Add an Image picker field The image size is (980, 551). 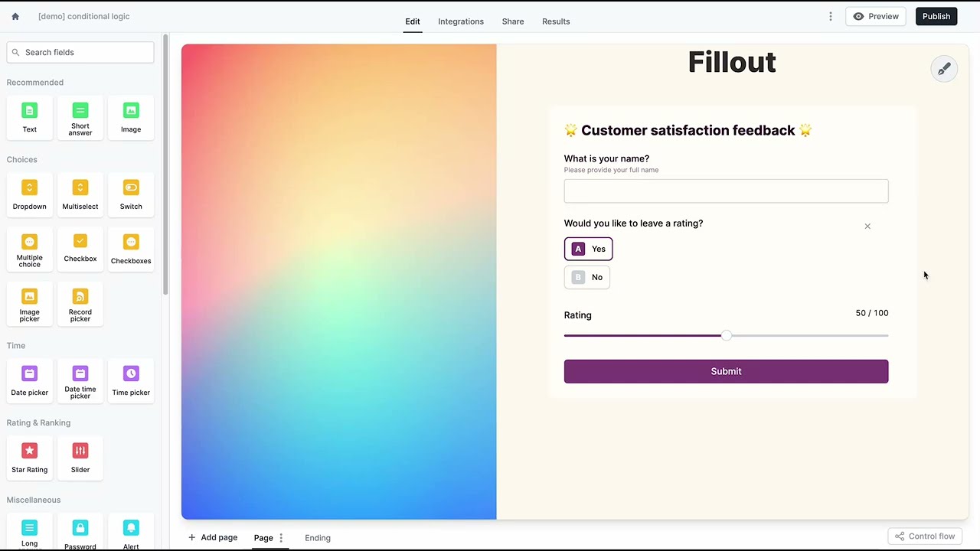(x=29, y=303)
